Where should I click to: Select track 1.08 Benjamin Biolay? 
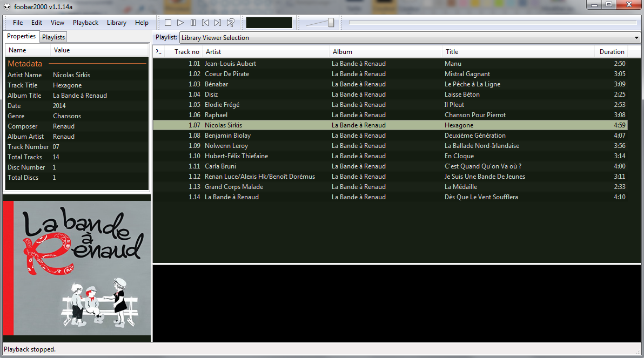tap(390, 136)
